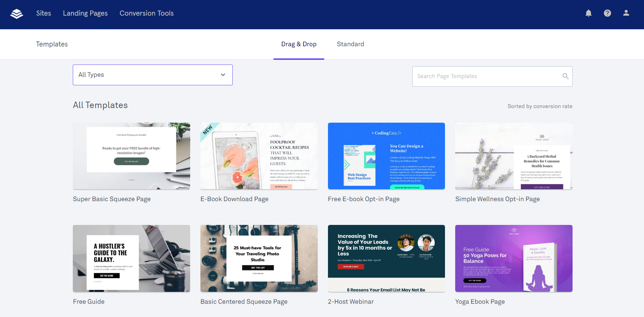Open the help question mark icon
Screen dimensions: 644x317
(607, 13)
